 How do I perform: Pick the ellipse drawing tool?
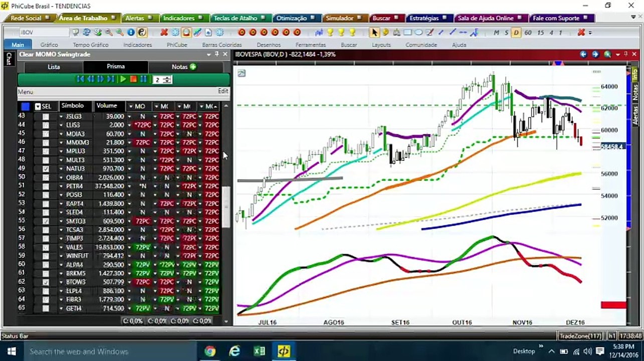click(418, 33)
